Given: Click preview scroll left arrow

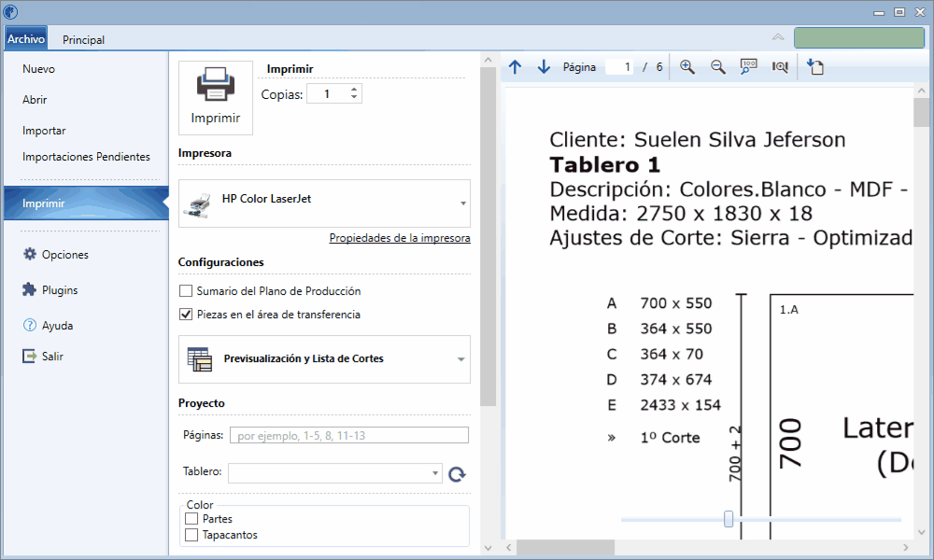Looking at the screenshot, I should pos(509,547).
